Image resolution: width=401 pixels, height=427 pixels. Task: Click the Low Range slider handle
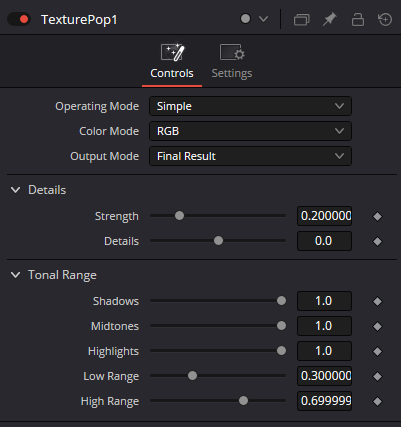point(192,376)
